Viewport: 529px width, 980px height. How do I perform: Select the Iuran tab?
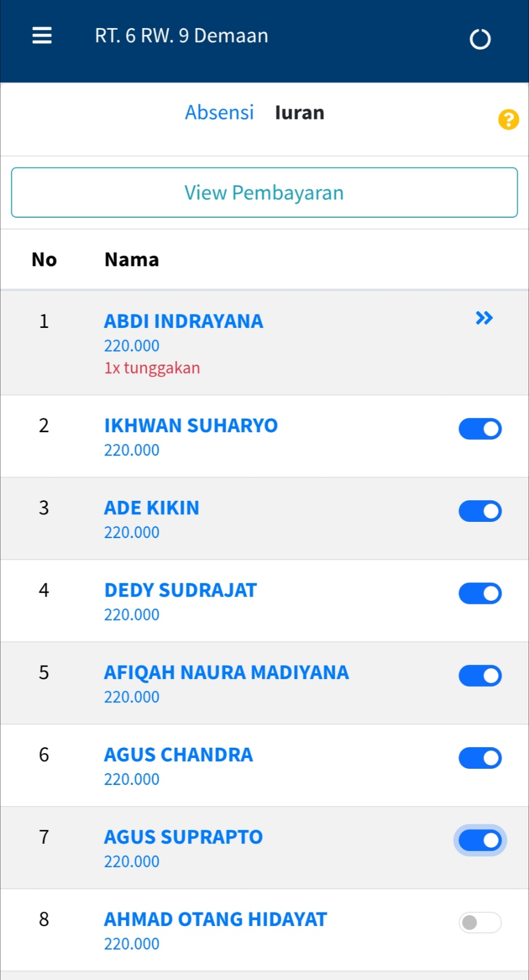point(300,112)
